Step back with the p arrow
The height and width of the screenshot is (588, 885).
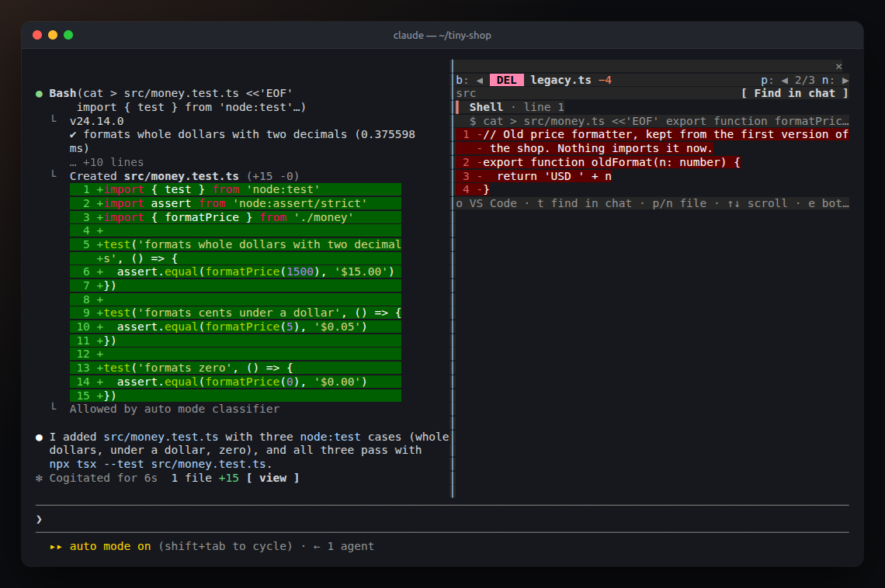pos(784,80)
